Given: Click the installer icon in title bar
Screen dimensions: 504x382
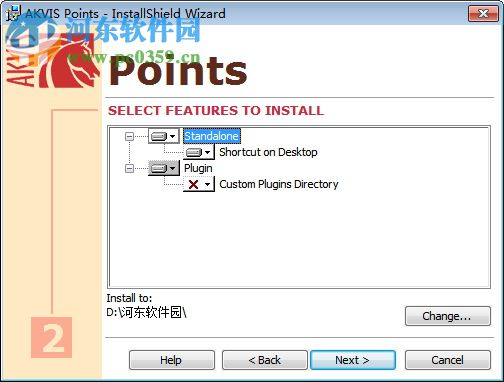Looking at the screenshot, I should pos(14,13).
